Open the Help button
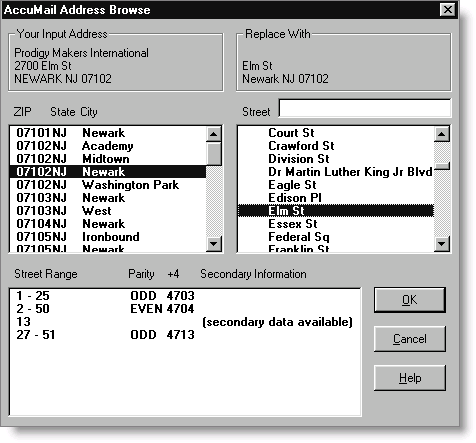 pos(410,378)
